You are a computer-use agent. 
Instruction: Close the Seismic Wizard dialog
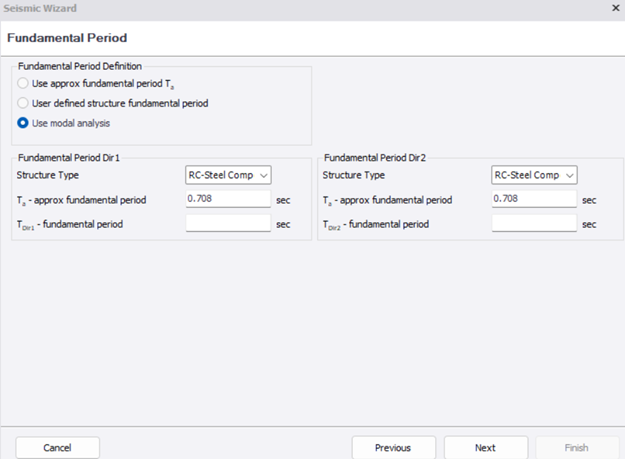pyautogui.click(x=615, y=8)
